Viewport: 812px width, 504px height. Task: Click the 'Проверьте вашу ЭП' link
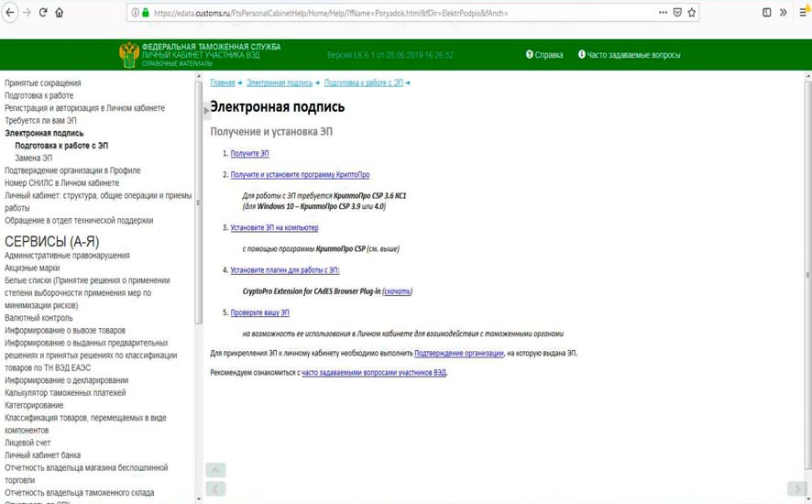coord(259,312)
